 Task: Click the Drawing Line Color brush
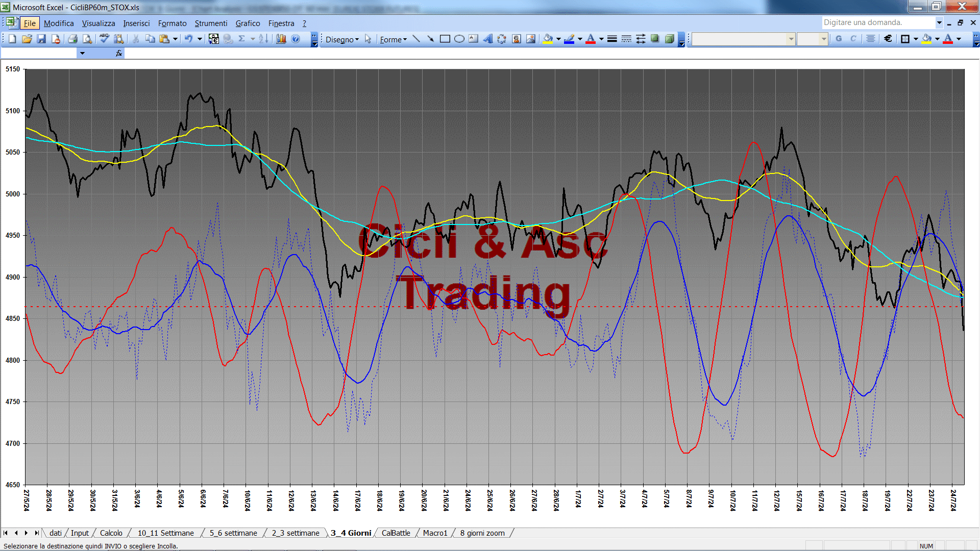tap(570, 39)
